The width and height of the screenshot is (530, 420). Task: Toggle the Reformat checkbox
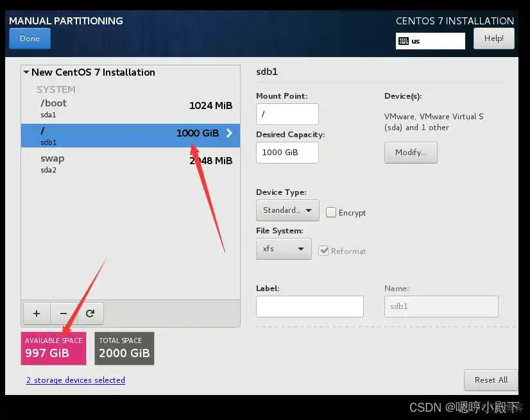click(325, 251)
